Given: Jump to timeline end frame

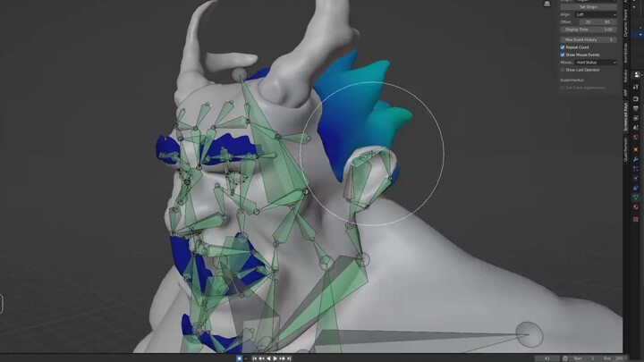Looking at the screenshot, I should (289, 358).
